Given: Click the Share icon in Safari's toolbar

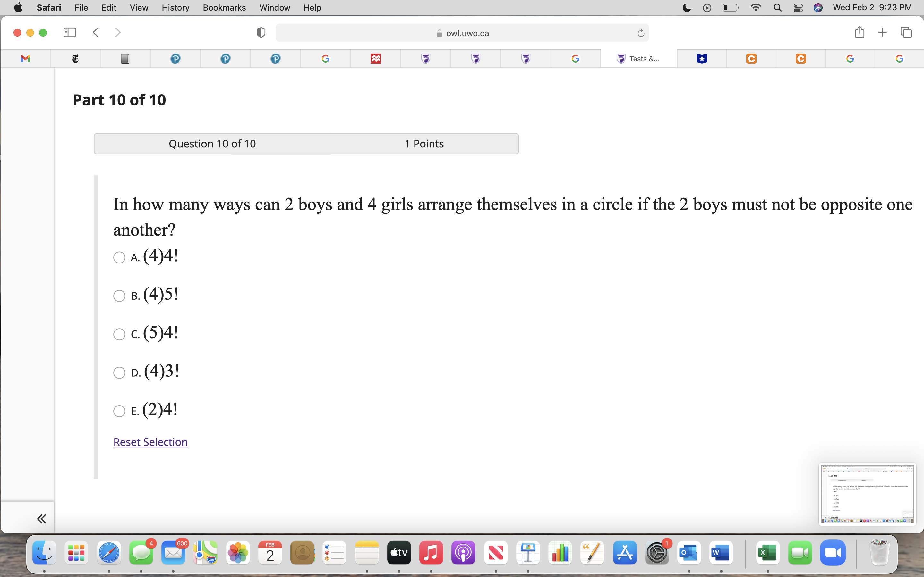Looking at the screenshot, I should pos(860,32).
